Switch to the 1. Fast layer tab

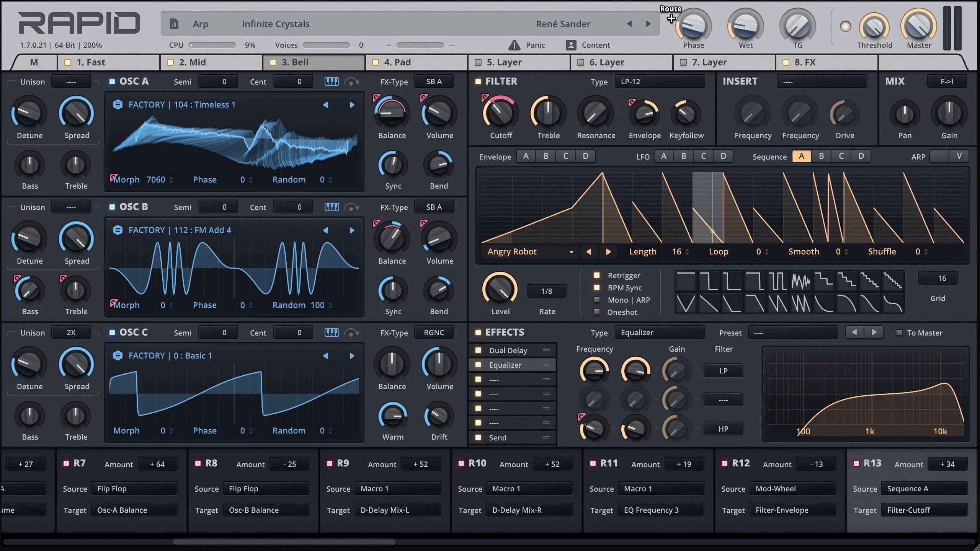109,62
